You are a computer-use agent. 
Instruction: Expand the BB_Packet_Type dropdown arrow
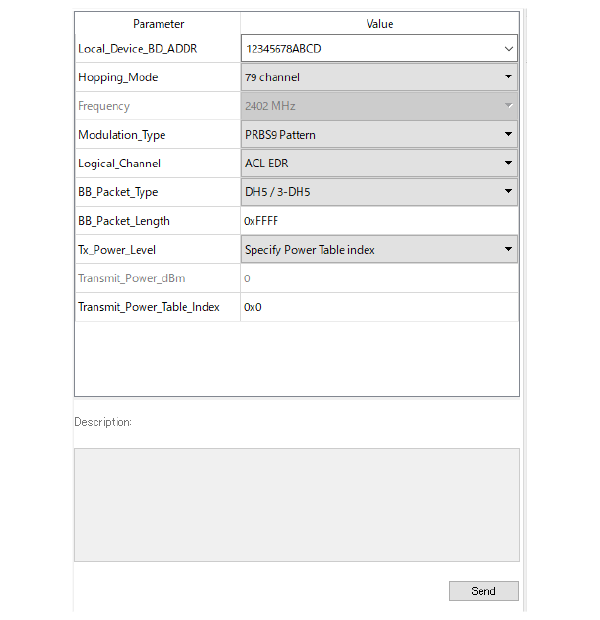pos(509,191)
